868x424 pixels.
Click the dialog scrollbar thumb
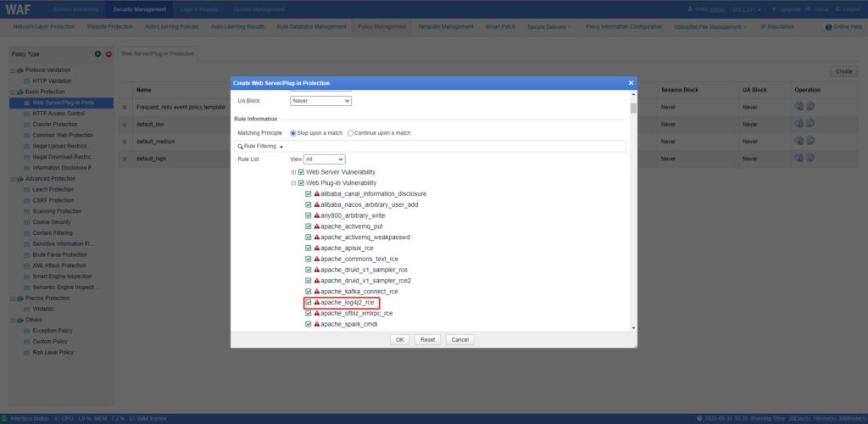tap(633, 108)
